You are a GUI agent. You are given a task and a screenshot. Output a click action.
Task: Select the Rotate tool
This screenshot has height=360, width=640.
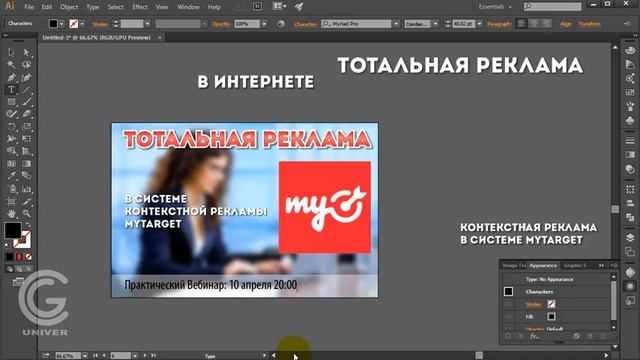pyautogui.click(x=11, y=127)
